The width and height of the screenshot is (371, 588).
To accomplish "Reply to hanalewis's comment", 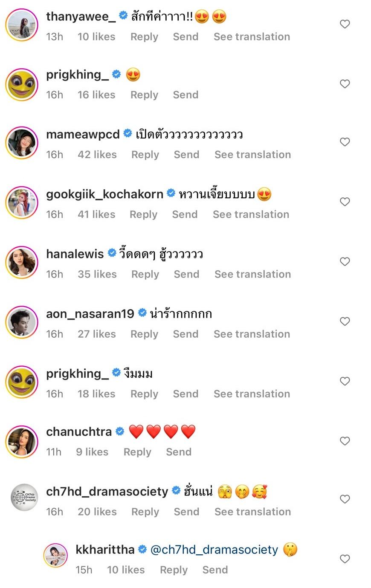I will coord(145,274).
